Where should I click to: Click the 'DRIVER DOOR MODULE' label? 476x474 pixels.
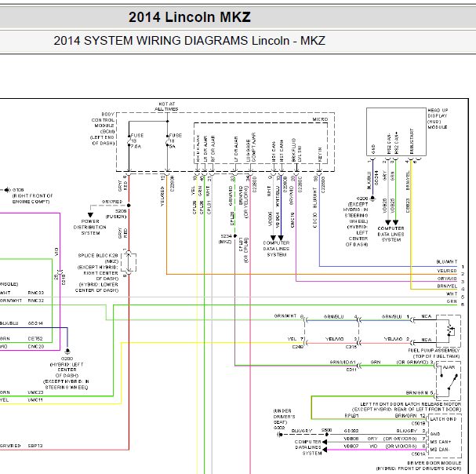(434, 463)
